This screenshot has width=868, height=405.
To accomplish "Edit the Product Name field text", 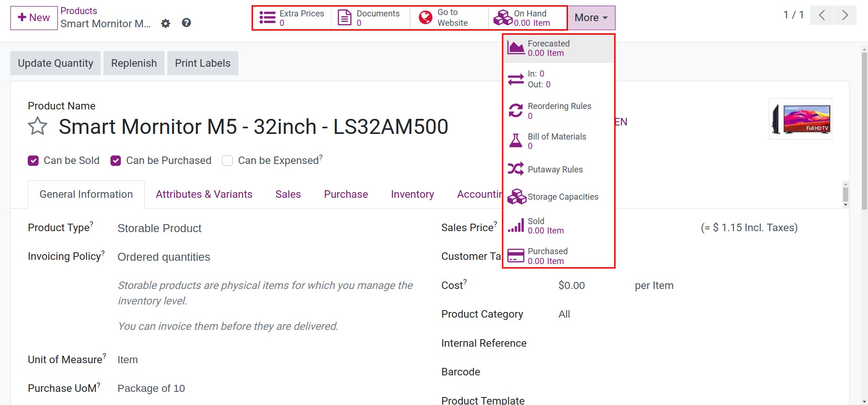I will click(253, 126).
